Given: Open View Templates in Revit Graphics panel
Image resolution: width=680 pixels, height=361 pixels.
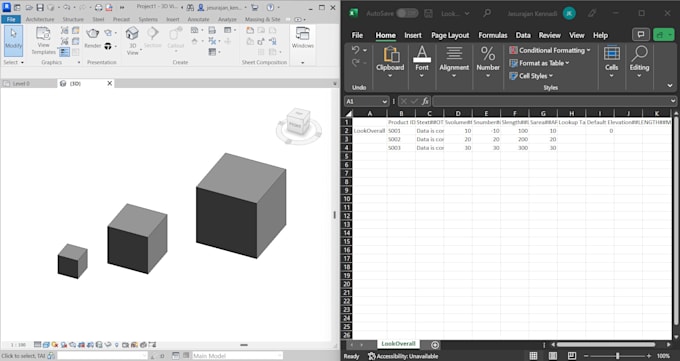Looking at the screenshot, I should tap(43, 41).
